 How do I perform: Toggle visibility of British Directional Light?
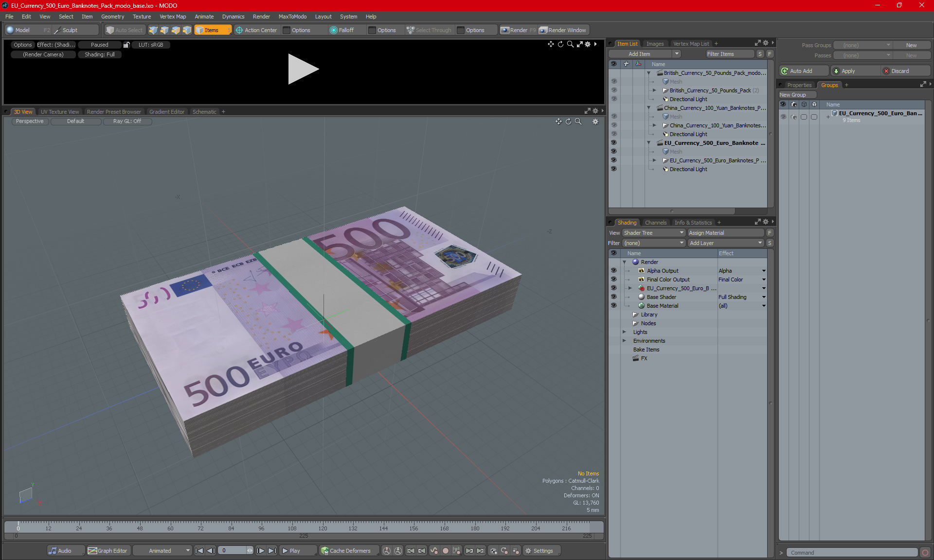(x=613, y=99)
